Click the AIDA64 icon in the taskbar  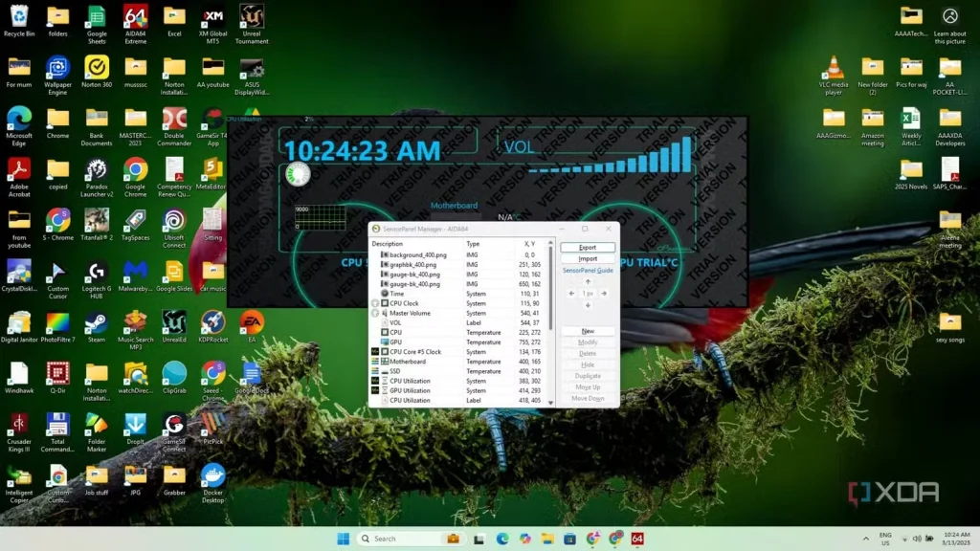point(637,539)
